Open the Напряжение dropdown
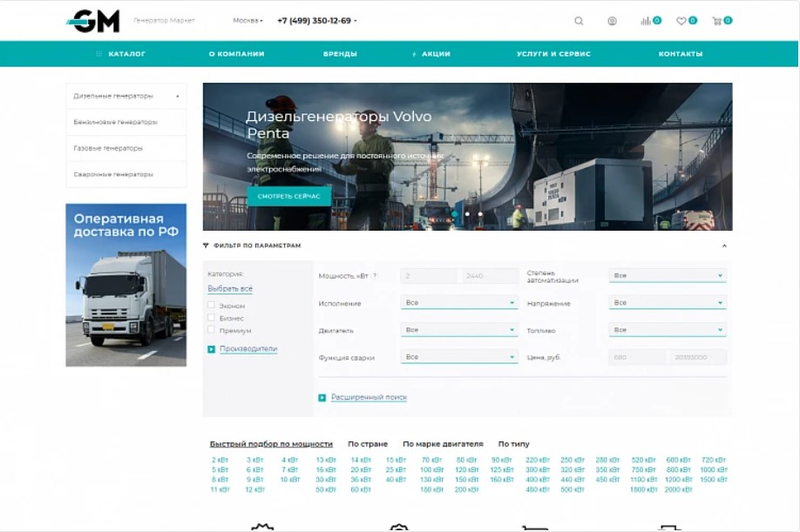Viewport: 800px width, 532px height. [x=668, y=303]
